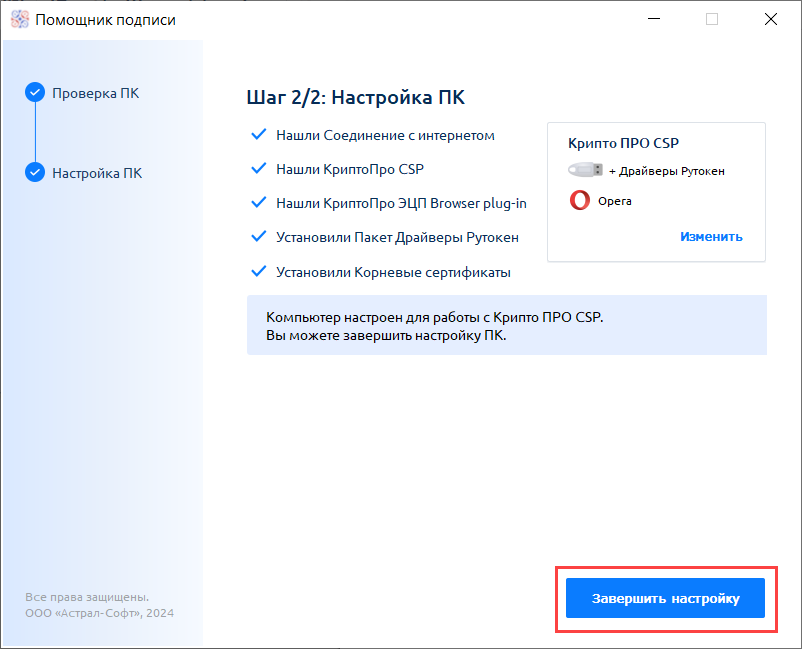The width and height of the screenshot is (802, 649).
Task: Select the Настройка ПК step in sidebar
Action: (x=97, y=173)
